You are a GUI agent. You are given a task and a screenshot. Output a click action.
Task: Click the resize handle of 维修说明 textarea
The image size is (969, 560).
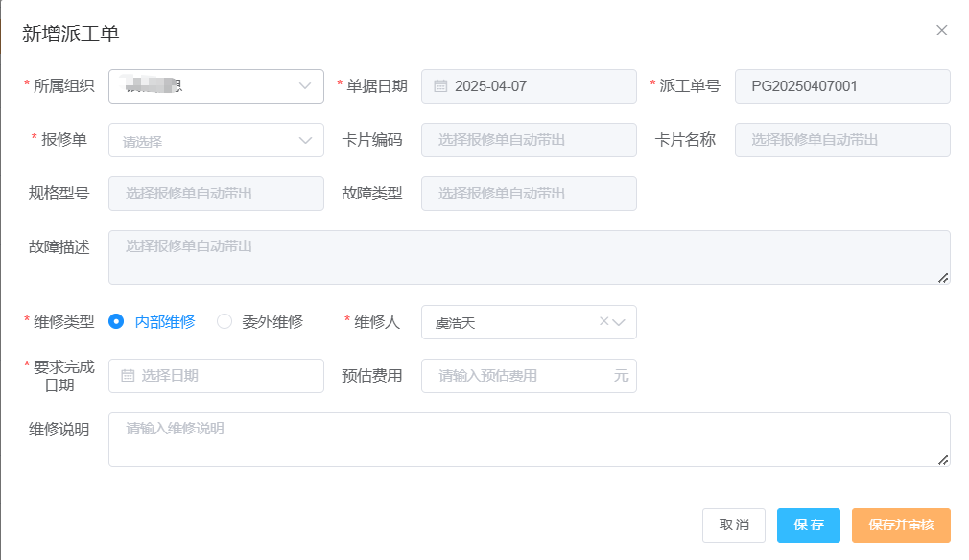tap(943, 459)
